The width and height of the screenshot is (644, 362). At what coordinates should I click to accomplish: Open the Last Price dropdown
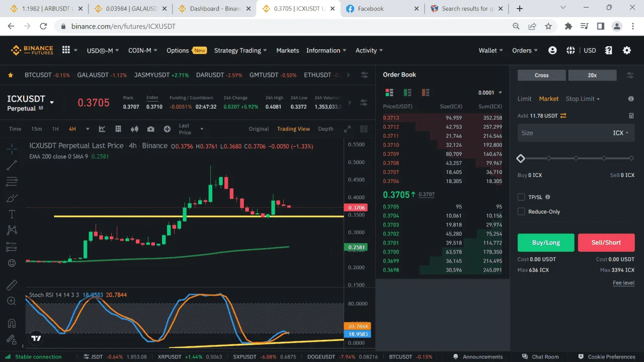[191, 129]
